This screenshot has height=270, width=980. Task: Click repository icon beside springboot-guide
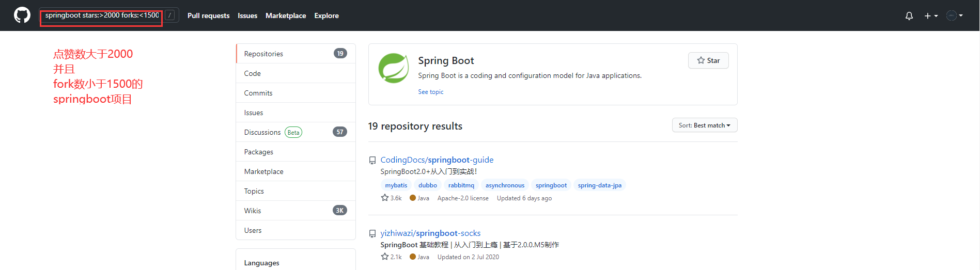point(372,161)
